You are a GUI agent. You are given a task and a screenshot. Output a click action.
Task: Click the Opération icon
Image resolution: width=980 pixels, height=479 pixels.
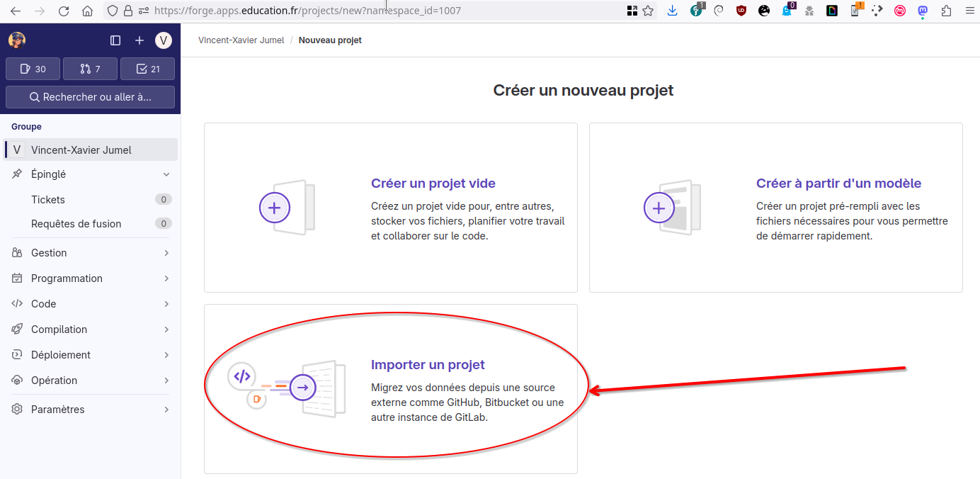[17, 381]
